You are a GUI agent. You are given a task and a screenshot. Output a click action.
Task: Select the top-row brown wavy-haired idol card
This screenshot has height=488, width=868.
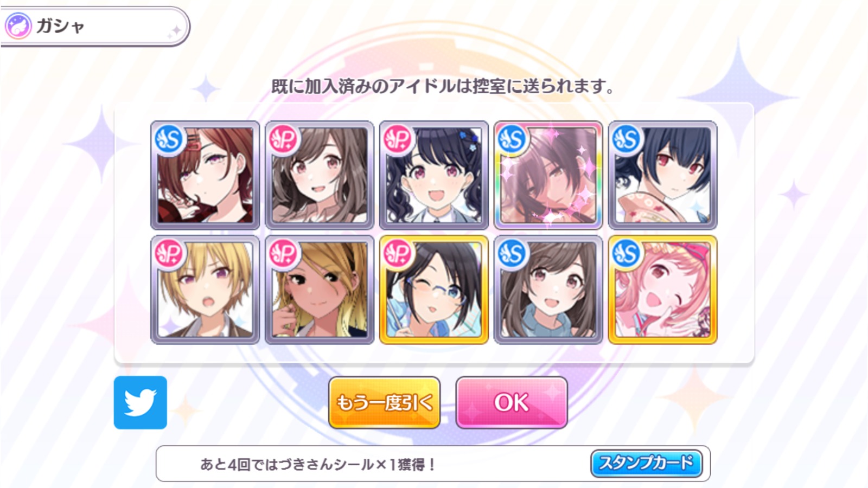pyautogui.click(x=320, y=175)
